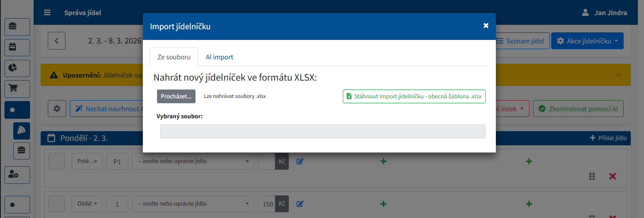Click the drag handle grid icon

point(592,176)
